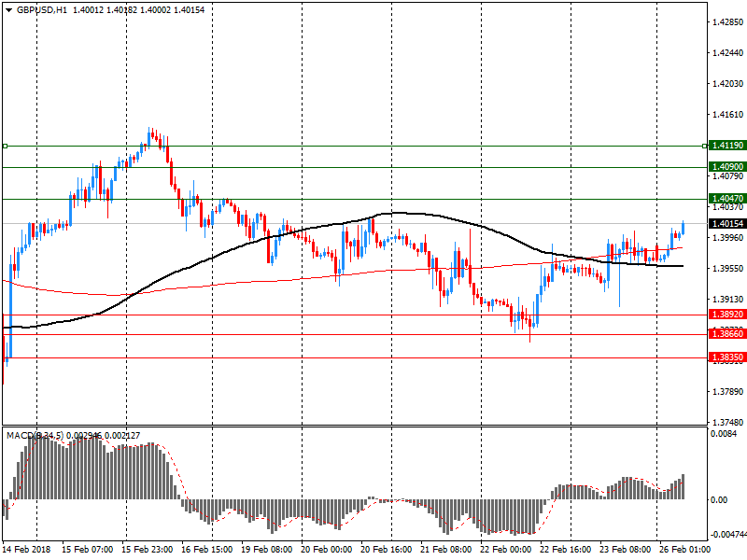Click the 1.42440 price scale value
Image resolution: width=747 pixels, height=560 pixels.
click(x=727, y=53)
